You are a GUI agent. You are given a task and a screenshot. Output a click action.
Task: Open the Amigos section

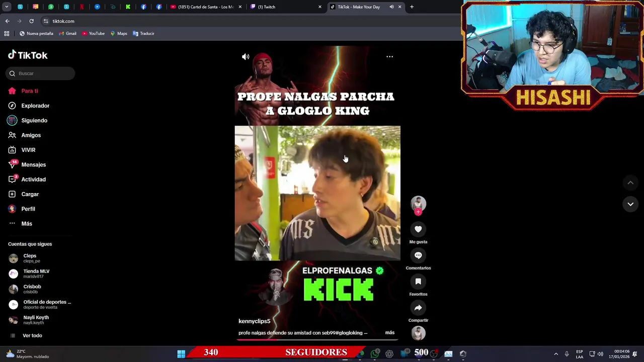[x=25, y=135]
